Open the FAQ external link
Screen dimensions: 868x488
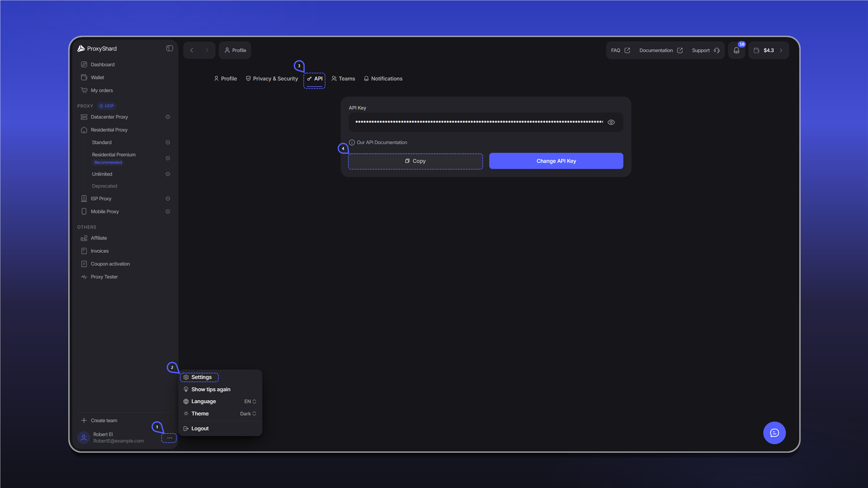point(621,50)
